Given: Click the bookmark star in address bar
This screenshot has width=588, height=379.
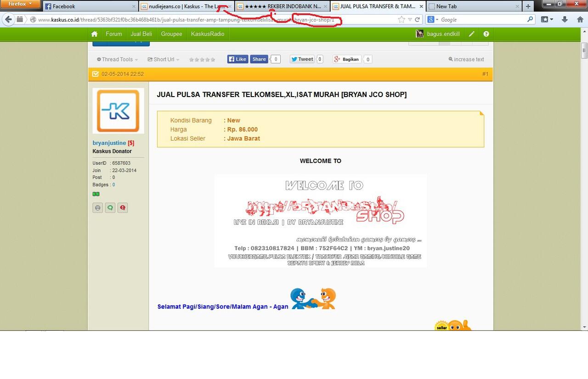Looking at the screenshot, I should 401,20.
